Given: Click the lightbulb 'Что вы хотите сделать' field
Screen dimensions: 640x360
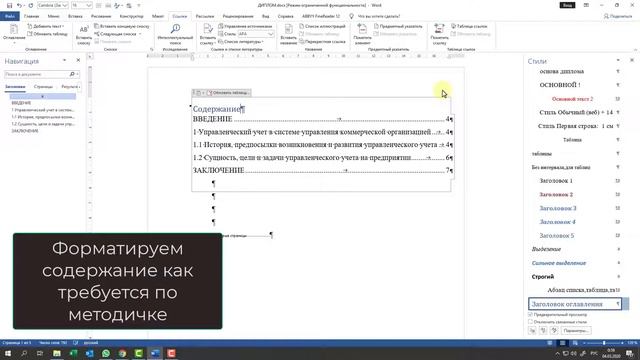Looking at the screenshot, I should [375, 16].
